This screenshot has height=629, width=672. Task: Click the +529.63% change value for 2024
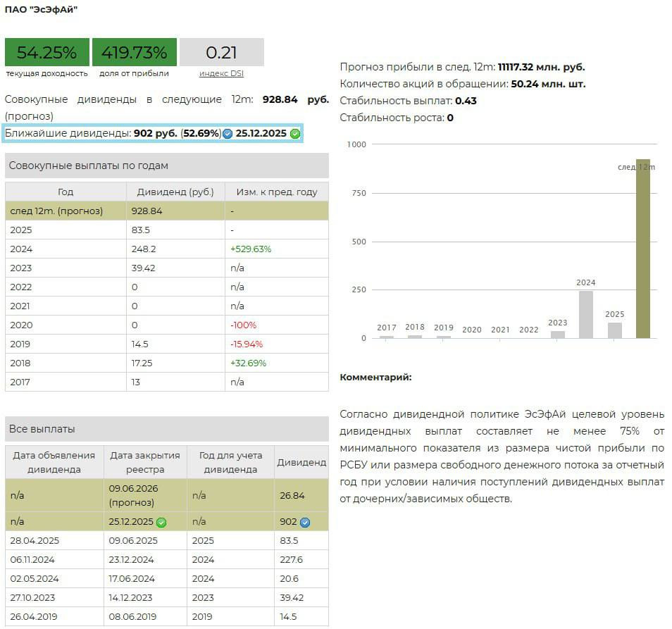(x=251, y=249)
